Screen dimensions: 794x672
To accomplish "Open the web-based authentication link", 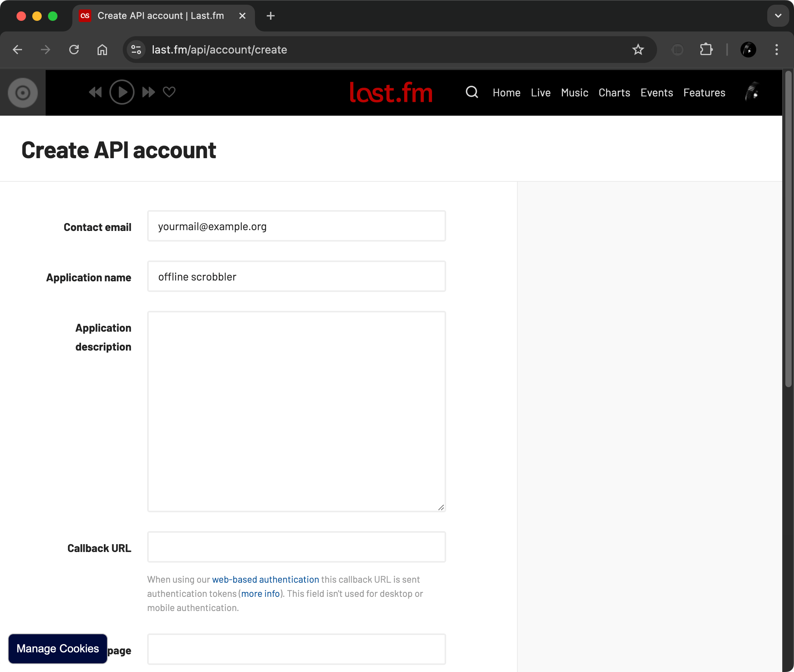I will pos(265,579).
